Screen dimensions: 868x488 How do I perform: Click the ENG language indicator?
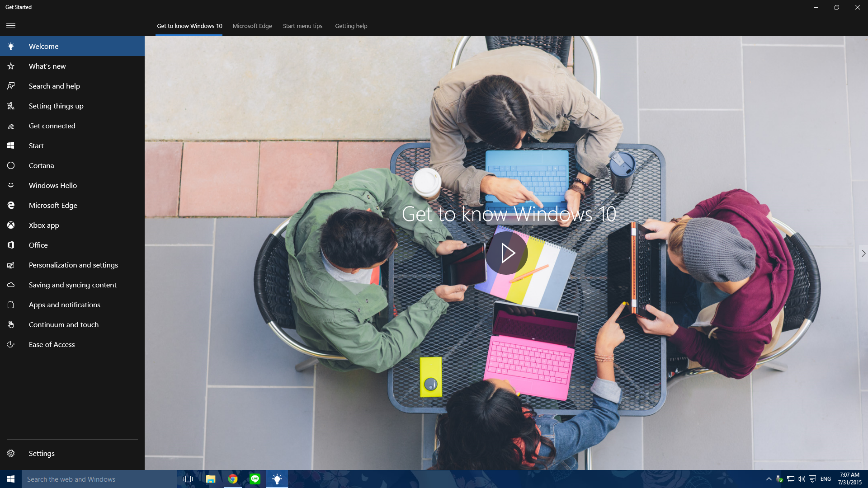pyautogui.click(x=826, y=479)
